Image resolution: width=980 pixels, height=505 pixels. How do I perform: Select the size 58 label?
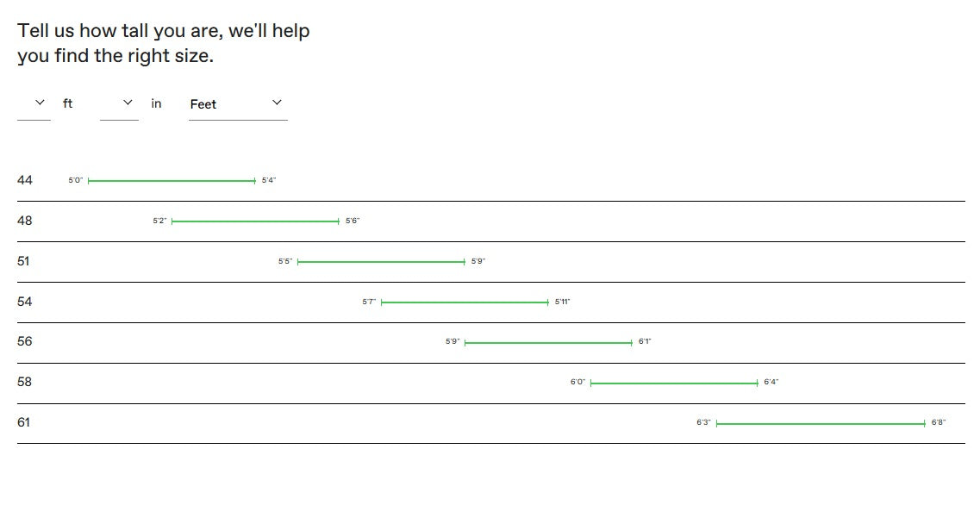tap(25, 382)
